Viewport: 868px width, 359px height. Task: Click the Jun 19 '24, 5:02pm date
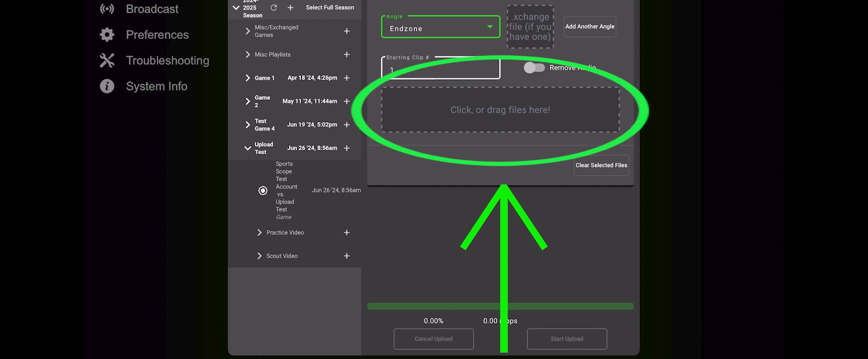tap(312, 125)
